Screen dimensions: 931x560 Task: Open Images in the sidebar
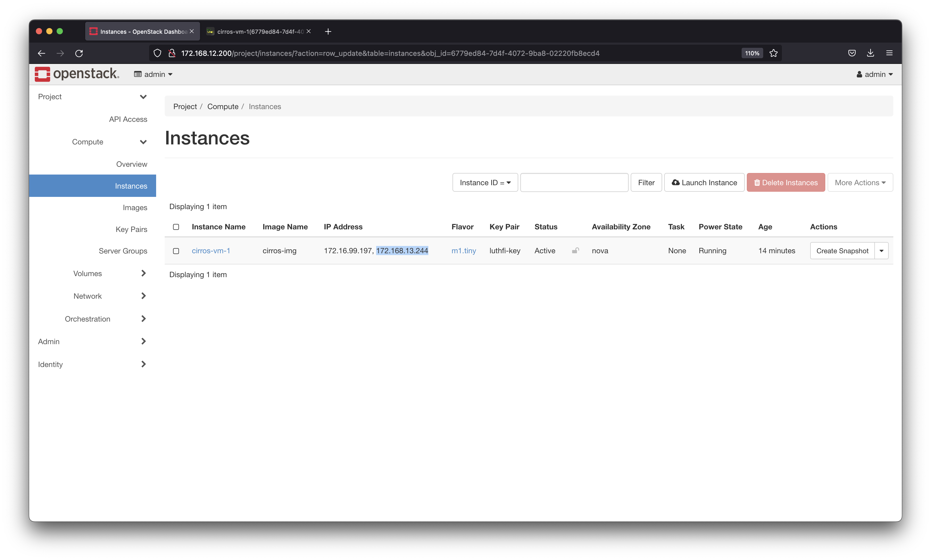(x=135, y=208)
